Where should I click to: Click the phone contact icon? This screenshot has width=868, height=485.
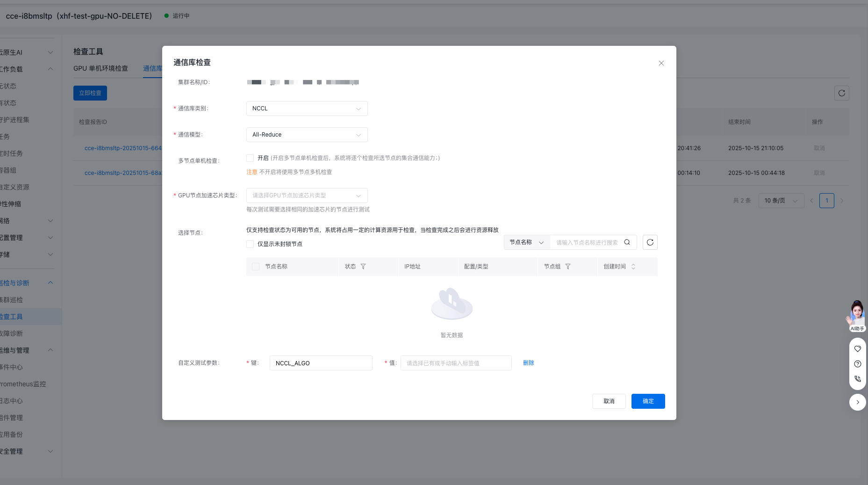(857, 379)
